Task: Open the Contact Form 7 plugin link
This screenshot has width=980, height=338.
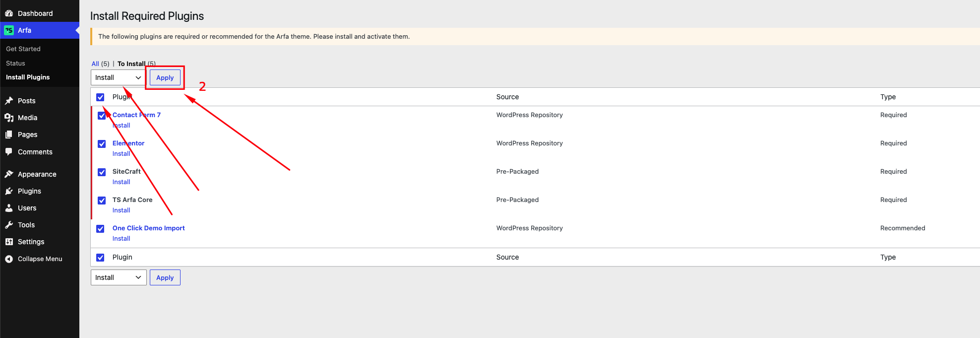Action: [x=136, y=115]
